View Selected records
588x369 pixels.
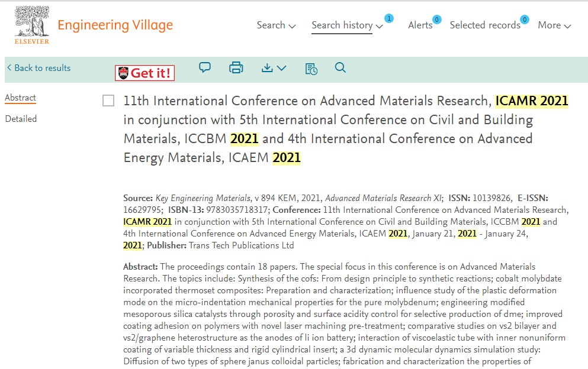click(484, 25)
